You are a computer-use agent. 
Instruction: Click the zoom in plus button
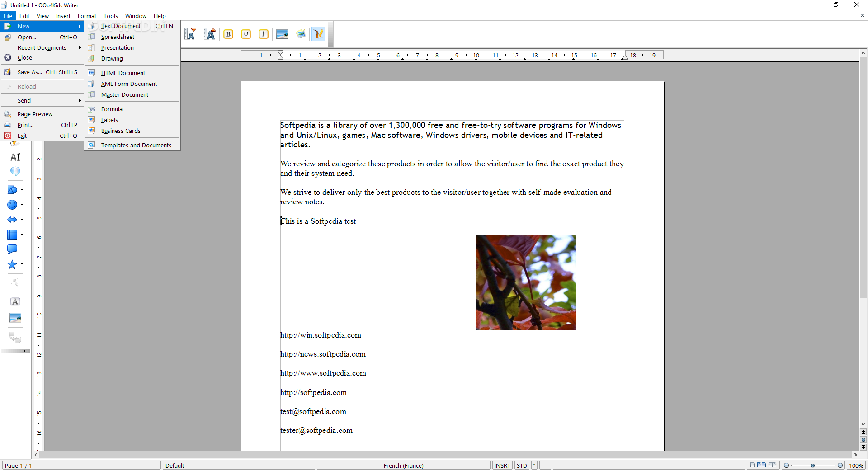point(840,465)
